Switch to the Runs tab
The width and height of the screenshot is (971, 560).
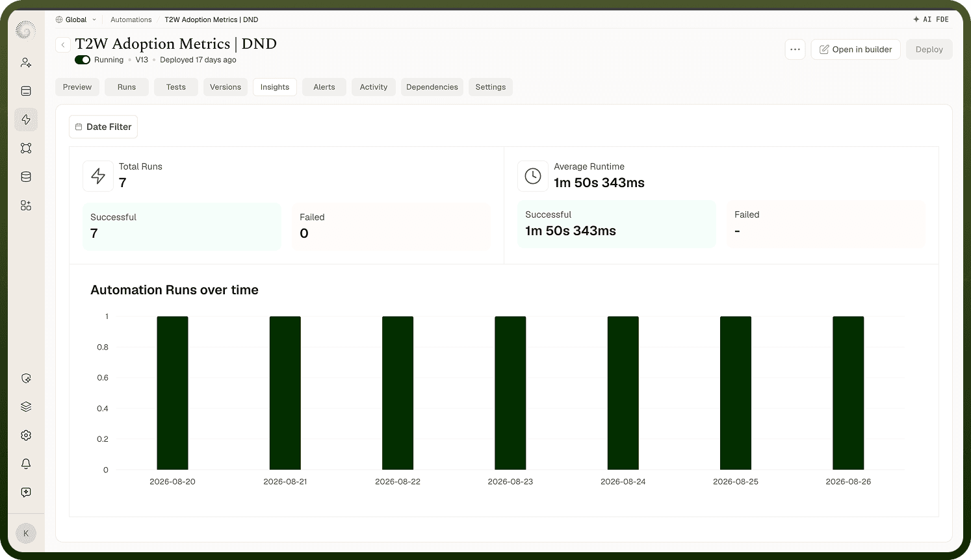127,87
